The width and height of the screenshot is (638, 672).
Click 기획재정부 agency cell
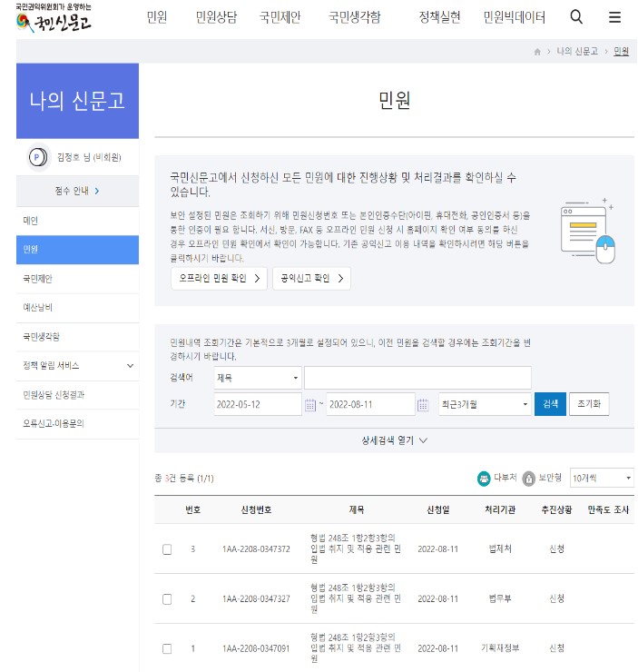pyautogui.click(x=500, y=648)
